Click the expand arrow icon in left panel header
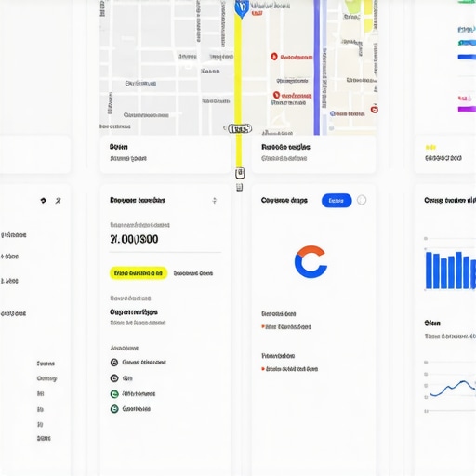Viewport: 476px width, 476px height. pos(58,201)
